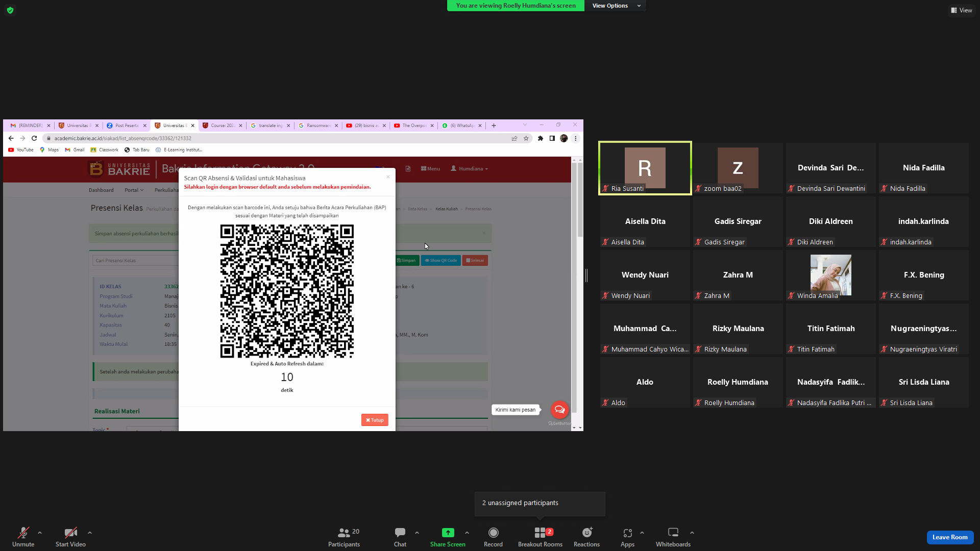Click the Kelas Kuliah breadcrumb

click(447, 209)
